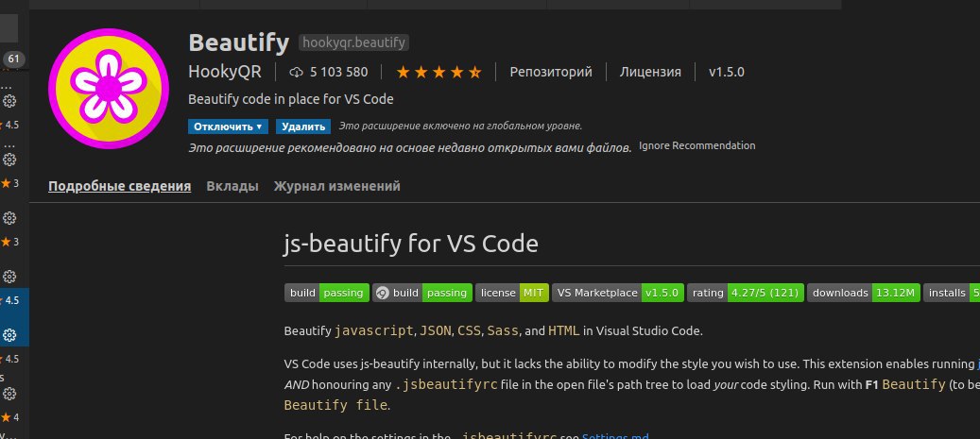Click the 61 badge in sidebar
The width and height of the screenshot is (980, 439).
14,59
